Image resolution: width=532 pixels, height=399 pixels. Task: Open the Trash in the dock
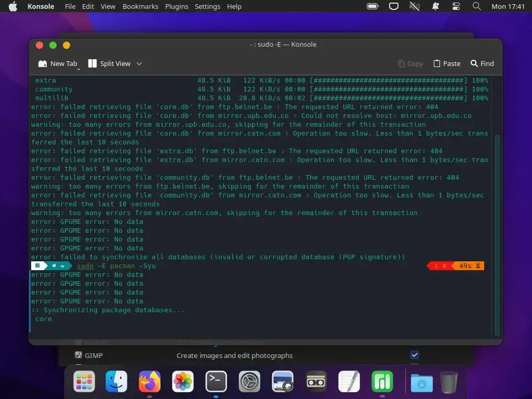pos(448,382)
